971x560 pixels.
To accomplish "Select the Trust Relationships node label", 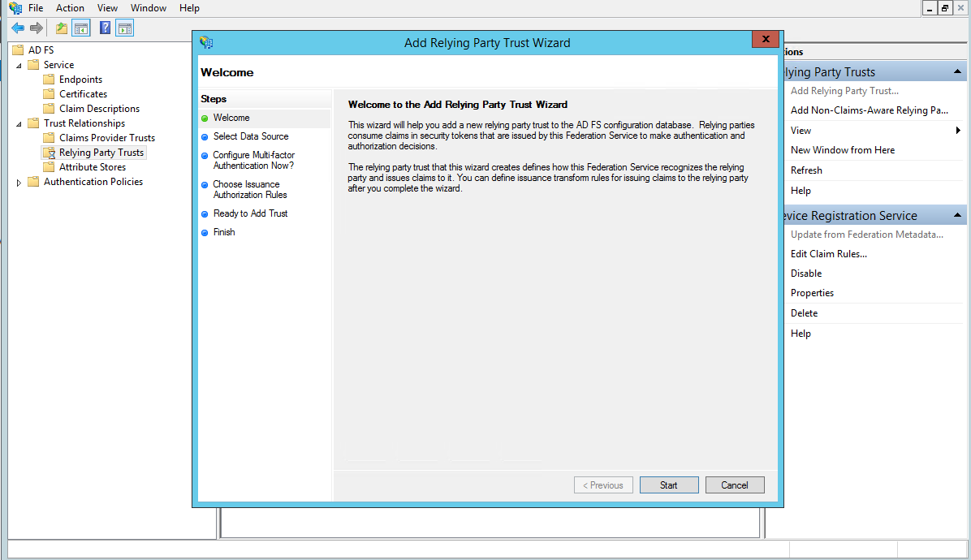I will [84, 123].
